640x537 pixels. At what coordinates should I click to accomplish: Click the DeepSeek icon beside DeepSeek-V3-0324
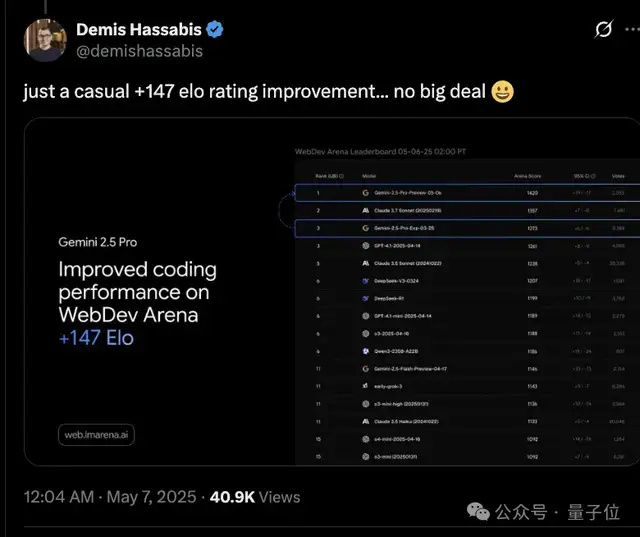tap(366, 281)
